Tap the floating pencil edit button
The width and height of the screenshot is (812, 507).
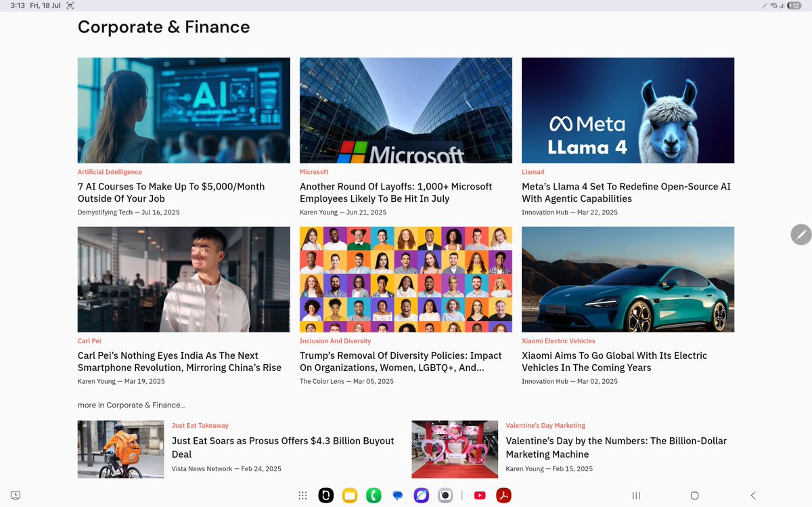801,234
